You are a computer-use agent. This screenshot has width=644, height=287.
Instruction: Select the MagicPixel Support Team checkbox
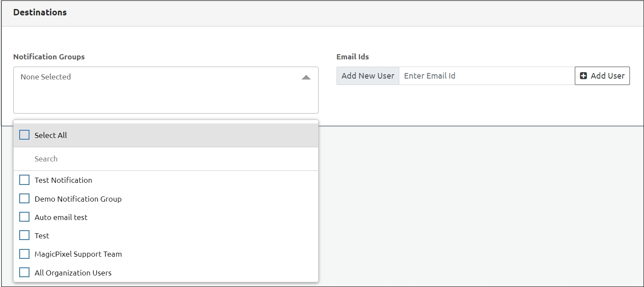(x=24, y=254)
